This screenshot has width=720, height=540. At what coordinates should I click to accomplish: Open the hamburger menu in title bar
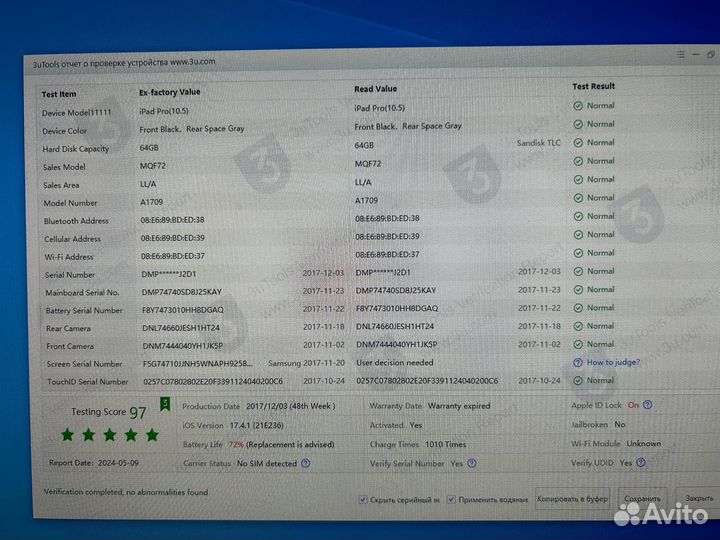pos(681,55)
